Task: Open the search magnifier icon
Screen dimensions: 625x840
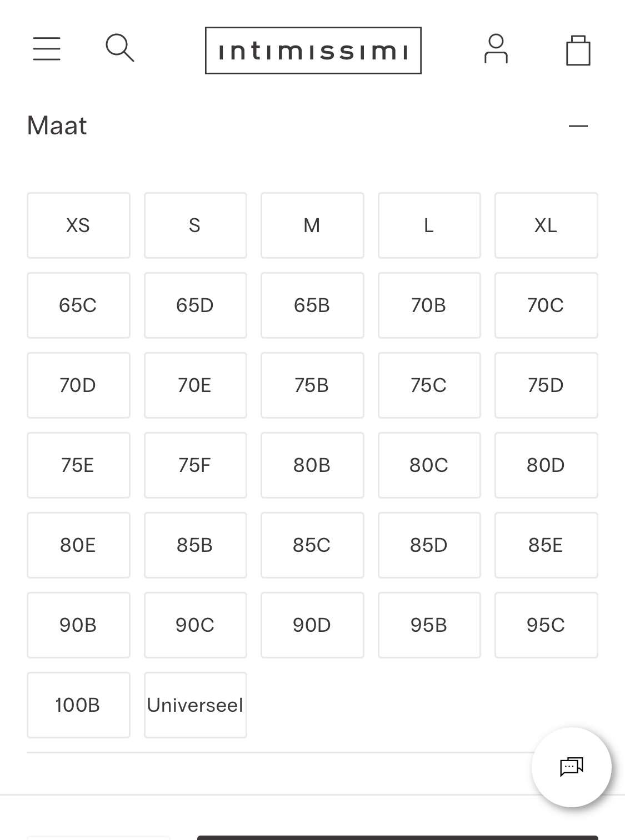Action: (120, 48)
